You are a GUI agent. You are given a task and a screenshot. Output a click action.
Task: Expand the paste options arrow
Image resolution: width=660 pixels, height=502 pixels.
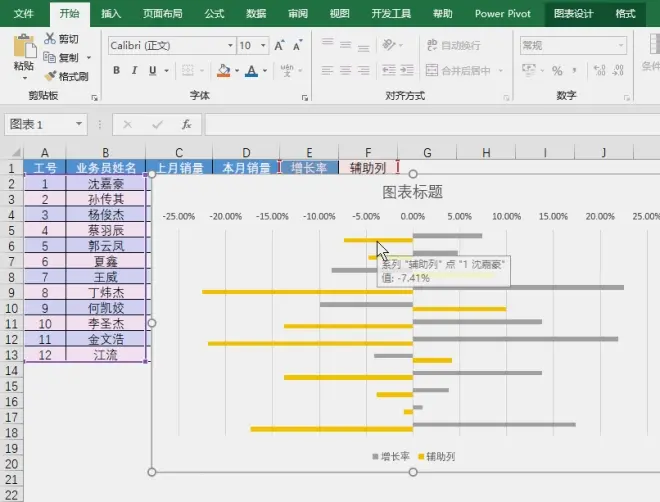click(x=25, y=78)
